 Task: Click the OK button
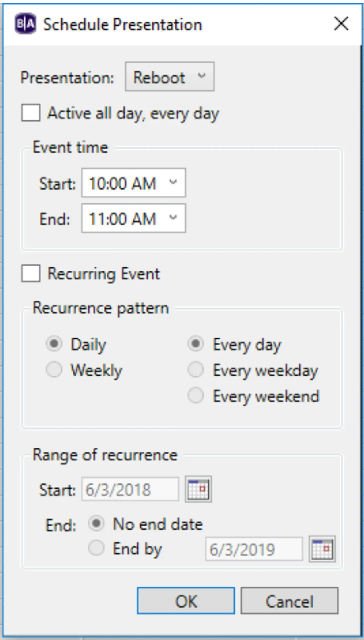pyautogui.click(x=186, y=601)
